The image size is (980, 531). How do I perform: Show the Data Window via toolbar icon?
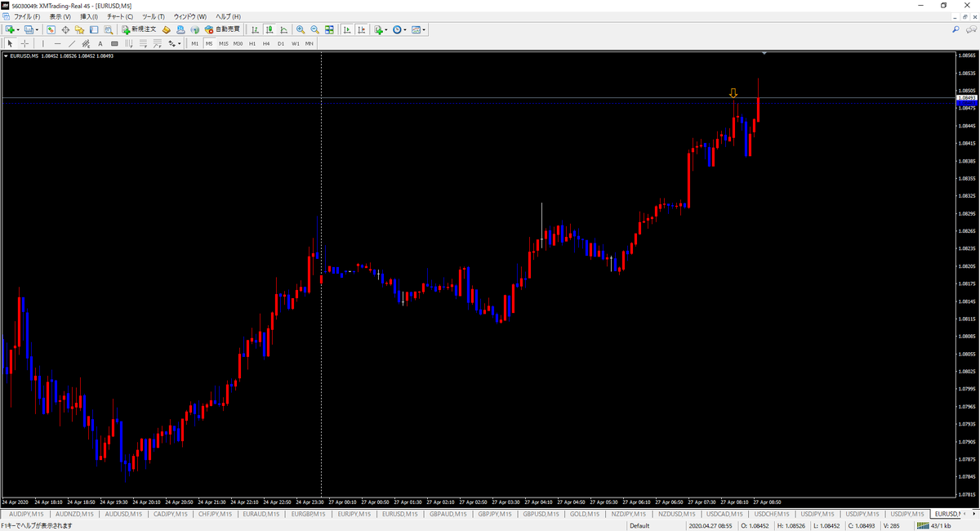pyautogui.click(x=65, y=29)
